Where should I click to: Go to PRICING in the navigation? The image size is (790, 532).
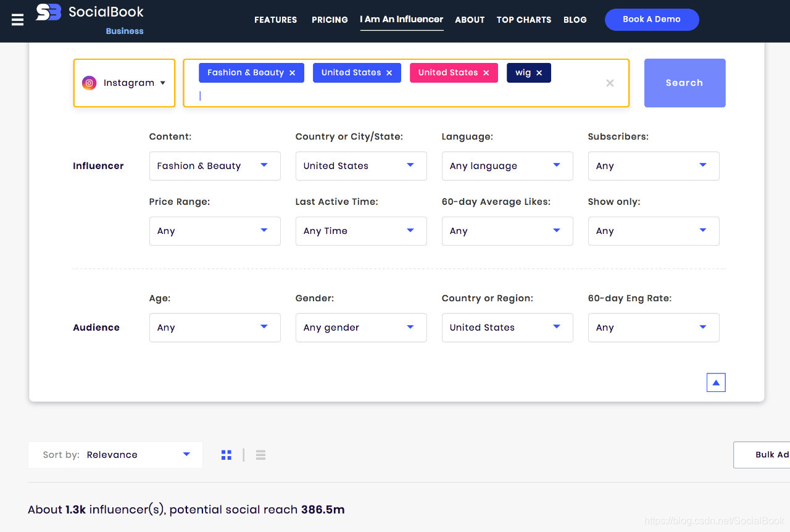click(330, 20)
